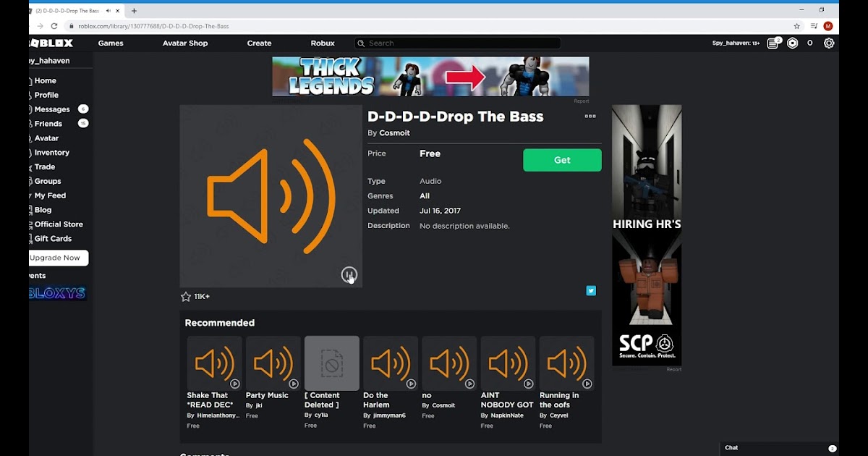Play preview of 'no' audio item
The width and height of the screenshot is (868, 456).
[x=469, y=384]
